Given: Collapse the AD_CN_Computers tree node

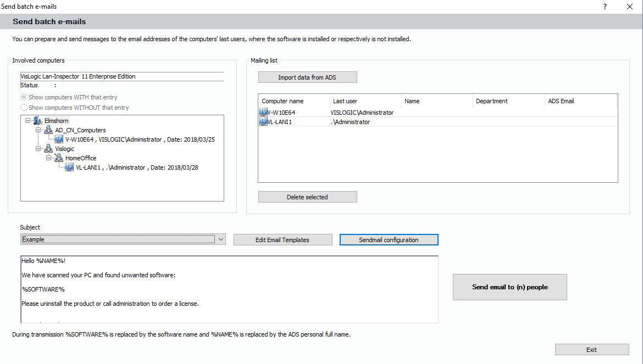Looking at the screenshot, I should tap(38, 131).
